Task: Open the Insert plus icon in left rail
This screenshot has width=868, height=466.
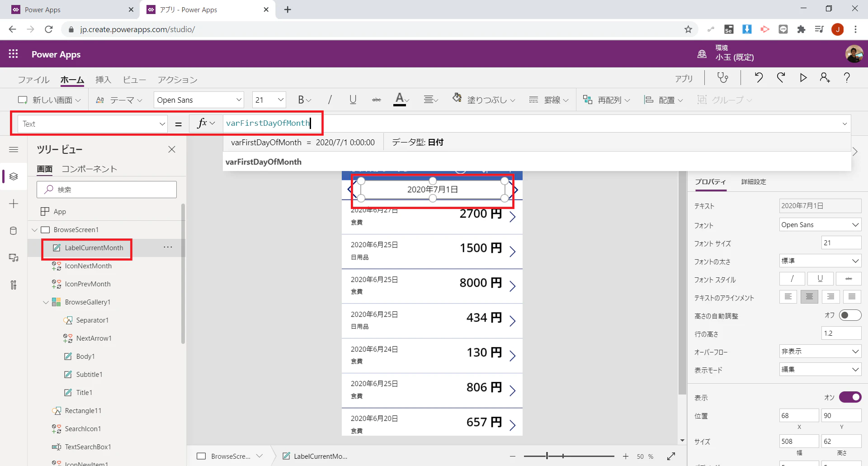Action: pos(14,204)
